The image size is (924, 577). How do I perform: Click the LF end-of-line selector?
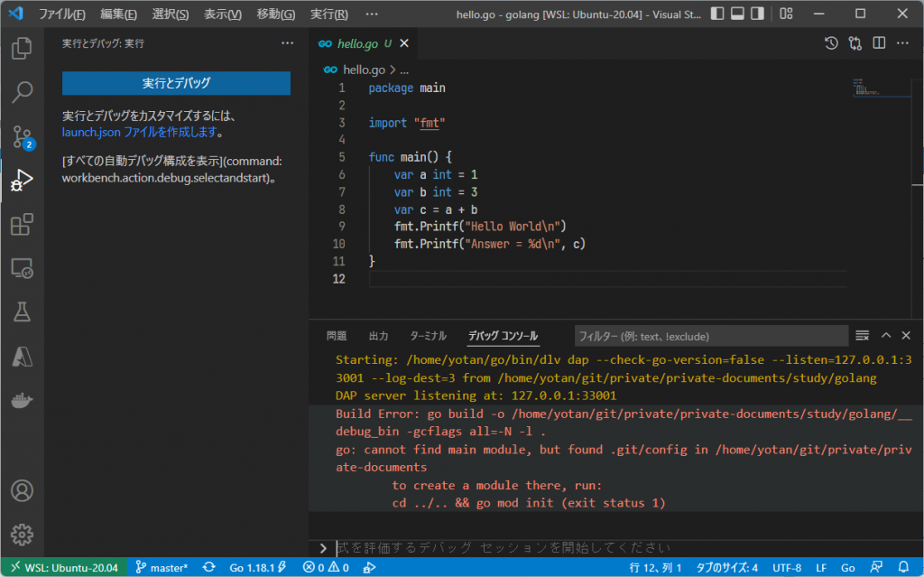[x=821, y=568]
